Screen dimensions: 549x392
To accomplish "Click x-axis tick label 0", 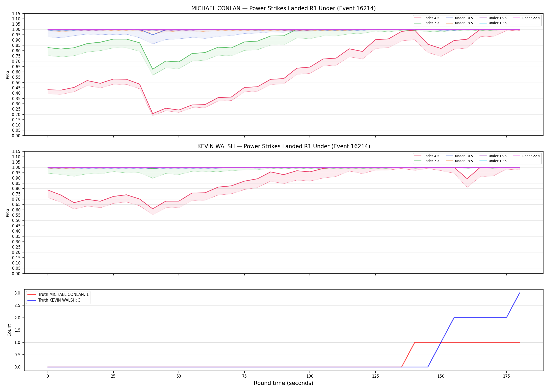I will click(48, 376).
